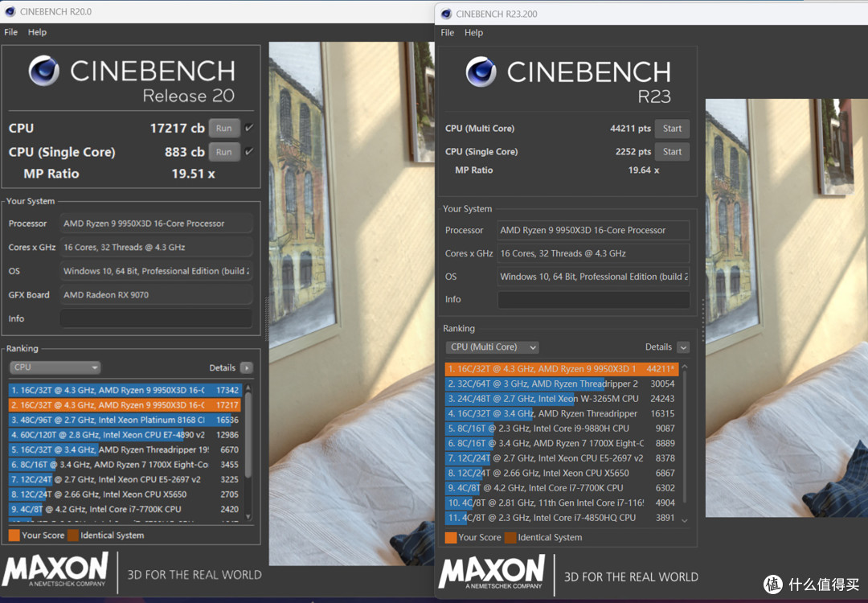Select R20 row Ryzen 7 1700X scoring 3455
868x603 pixels.
click(125, 466)
